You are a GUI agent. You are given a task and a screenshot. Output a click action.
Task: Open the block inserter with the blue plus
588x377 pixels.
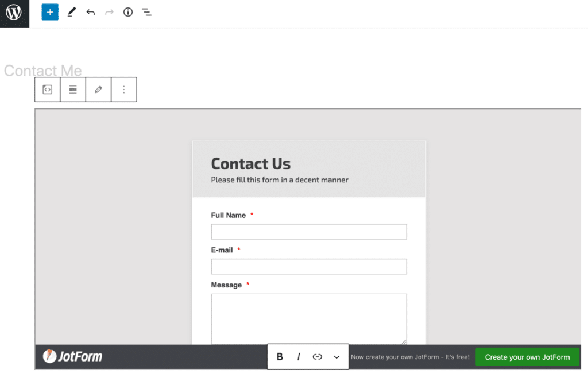pyautogui.click(x=49, y=12)
